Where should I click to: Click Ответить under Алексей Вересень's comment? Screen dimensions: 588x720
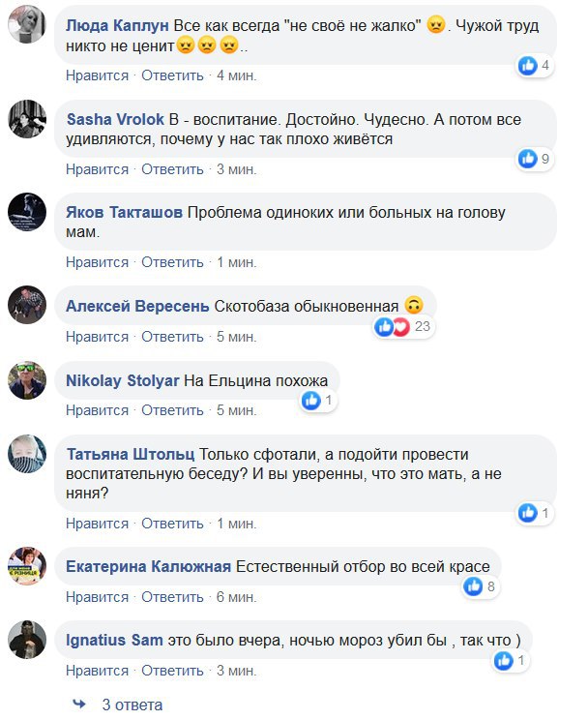tap(173, 337)
